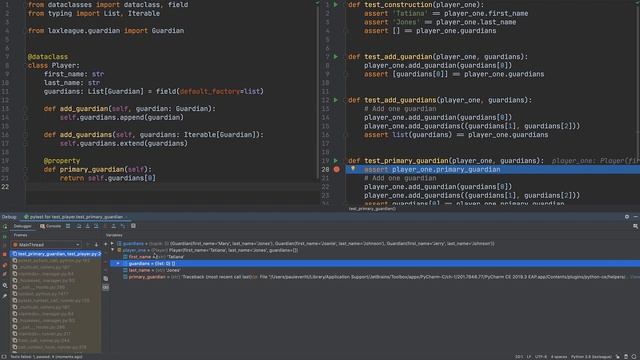Select the last_name = 'Jones' variable
The height and width of the screenshot is (360, 640).
(x=151, y=270)
